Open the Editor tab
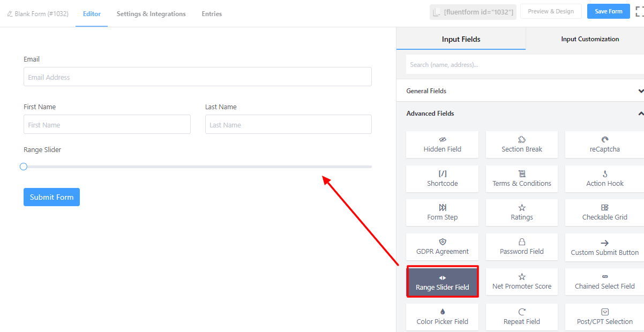 pyautogui.click(x=92, y=14)
